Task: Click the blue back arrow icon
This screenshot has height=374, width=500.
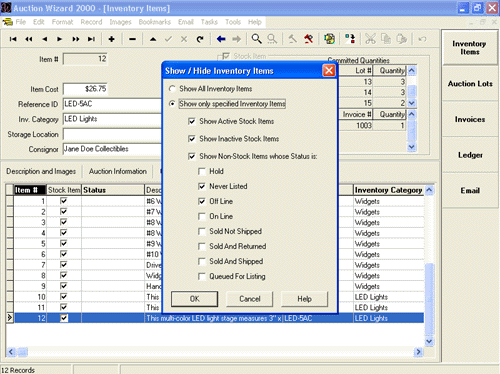Action: click(x=221, y=39)
